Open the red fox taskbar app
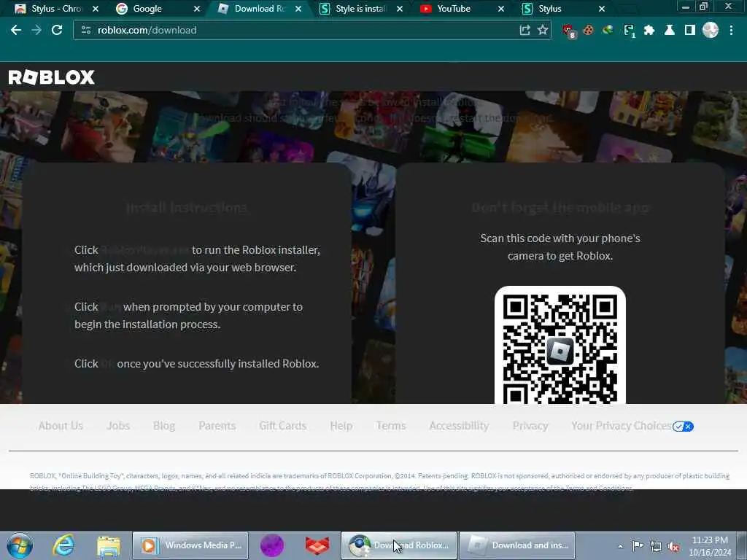This screenshot has height=560, width=747. 317,545
